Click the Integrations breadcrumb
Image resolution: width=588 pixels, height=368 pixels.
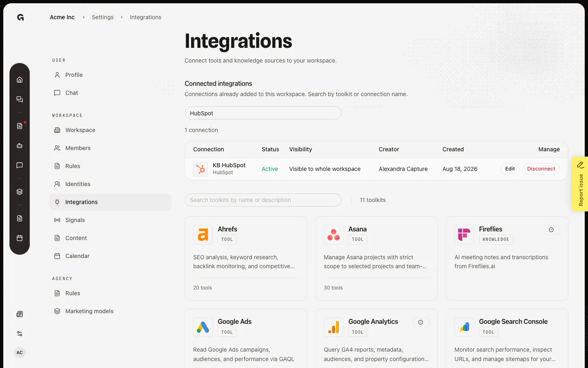click(x=145, y=17)
